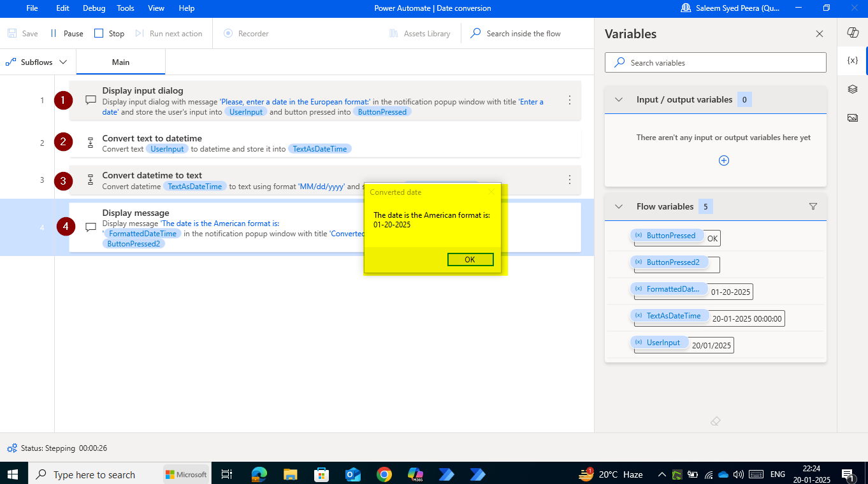
Task: Click inside Search variables field
Action: pyautogui.click(x=716, y=62)
